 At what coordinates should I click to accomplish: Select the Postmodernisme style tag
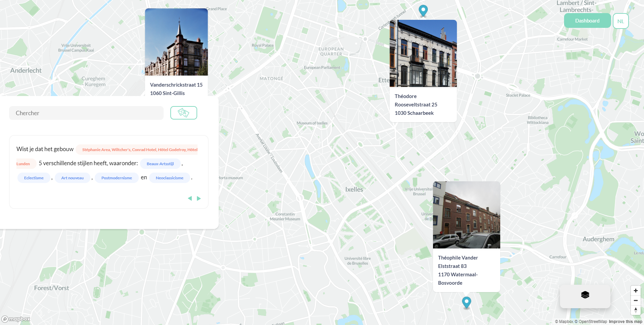click(117, 178)
